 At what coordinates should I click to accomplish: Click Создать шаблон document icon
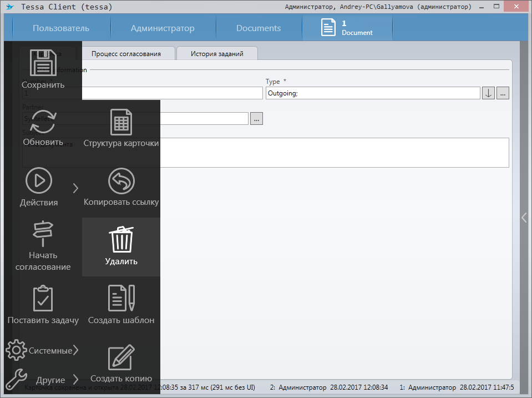pyautogui.click(x=121, y=299)
